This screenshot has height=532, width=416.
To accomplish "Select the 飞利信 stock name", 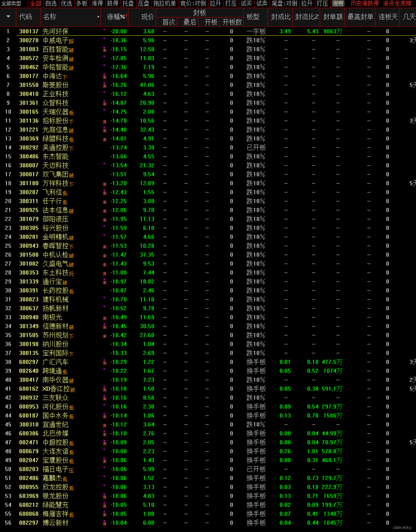I will coord(52,192).
